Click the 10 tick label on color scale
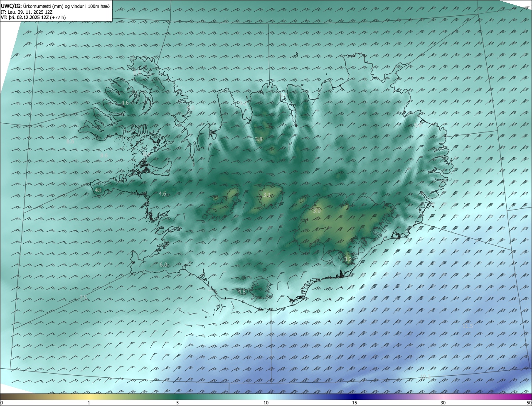The width and height of the screenshot is (532, 406). point(266,403)
